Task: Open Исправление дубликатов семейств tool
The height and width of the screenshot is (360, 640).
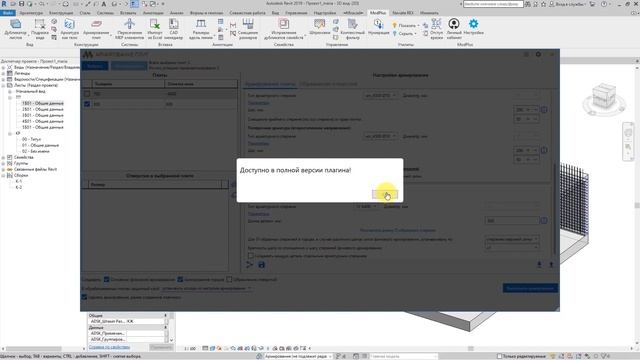Action: pos(284,29)
